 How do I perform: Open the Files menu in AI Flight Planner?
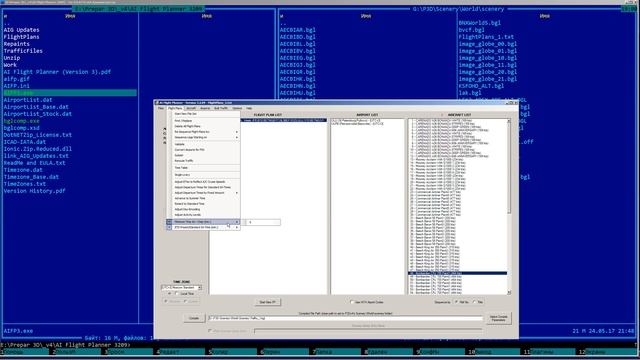click(x=161, y=108)
